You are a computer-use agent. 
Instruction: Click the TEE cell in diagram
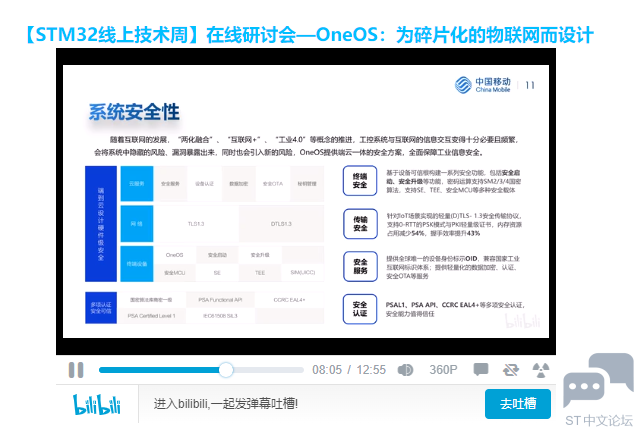point(260,273)
